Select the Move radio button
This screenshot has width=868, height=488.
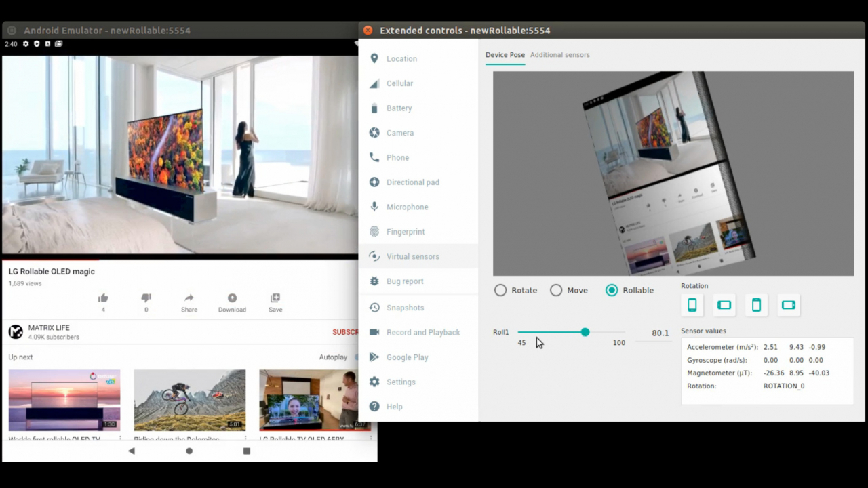pyautogui.click(x=556, y=290)
